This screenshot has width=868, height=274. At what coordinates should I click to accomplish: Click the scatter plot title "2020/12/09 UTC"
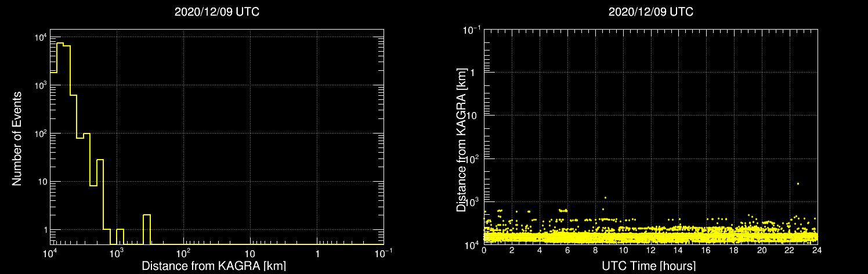(x=650, y=12)
